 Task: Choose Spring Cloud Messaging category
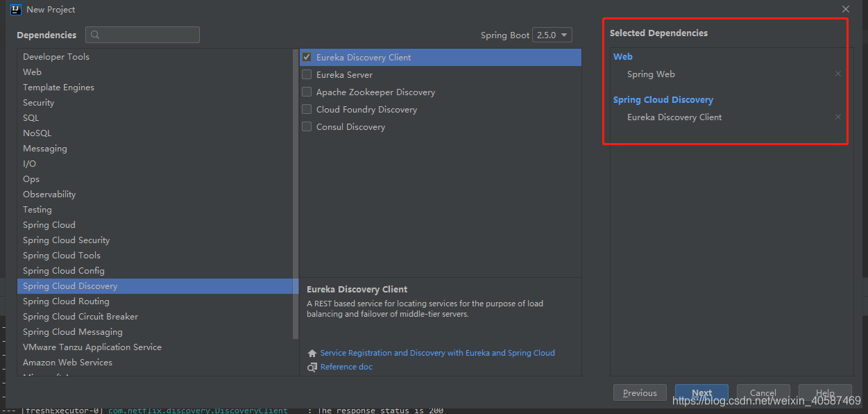(x=155, y=332)
